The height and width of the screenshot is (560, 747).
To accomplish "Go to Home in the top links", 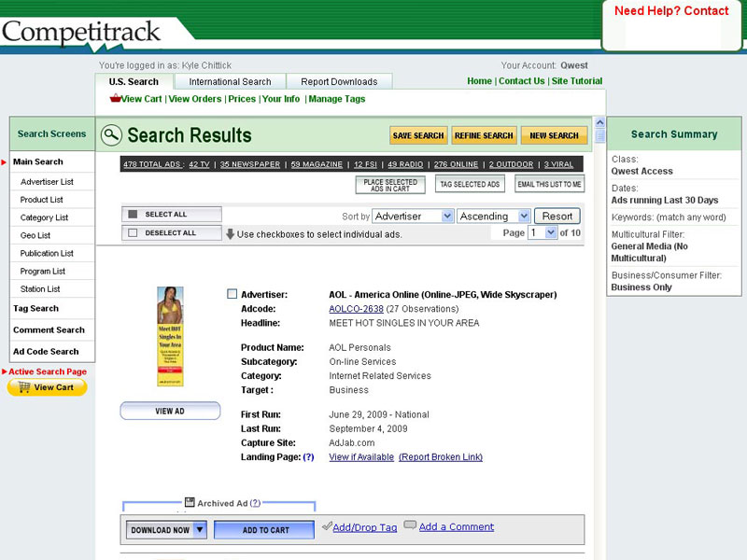I will pyautogui.click(x=479, y=81).
